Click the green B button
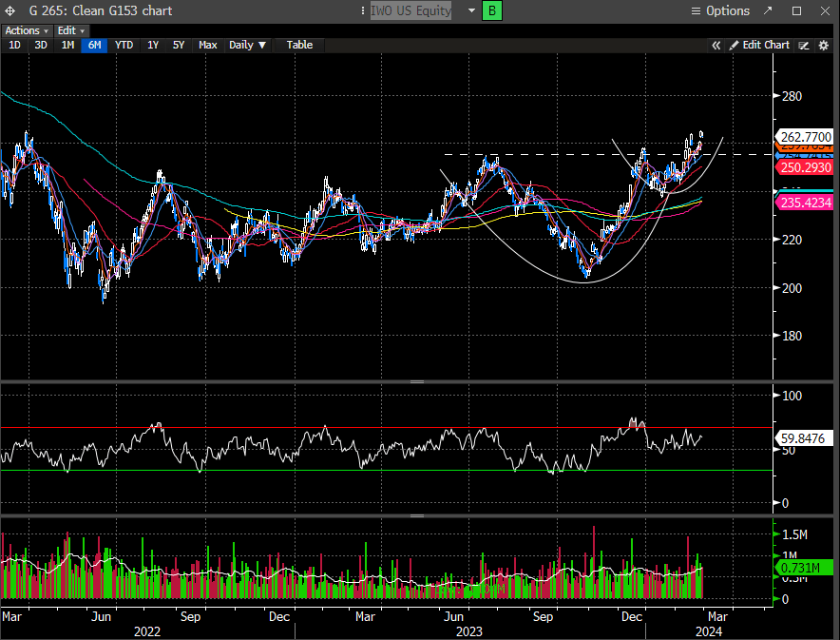 (492, 10)
